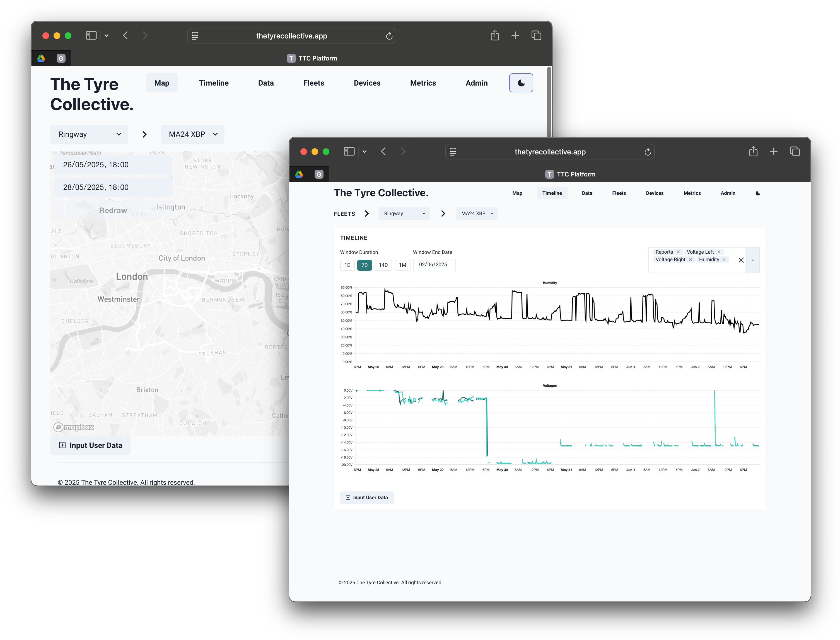
Task: Open G pinned tab in front window
Action: 319,174
